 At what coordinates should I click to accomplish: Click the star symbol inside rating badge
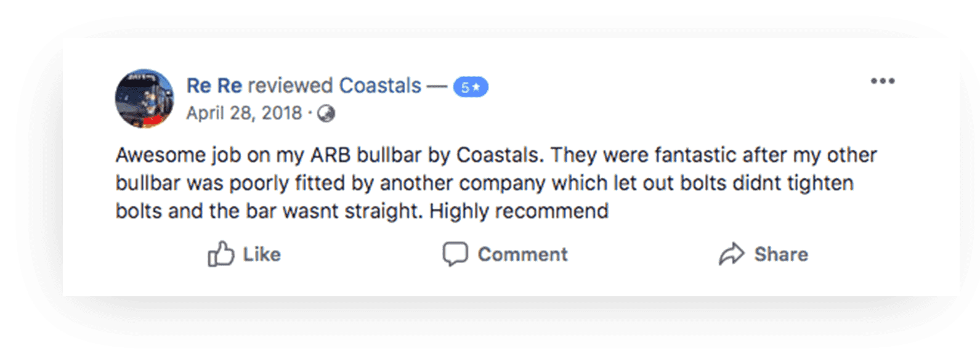[476, 87]
